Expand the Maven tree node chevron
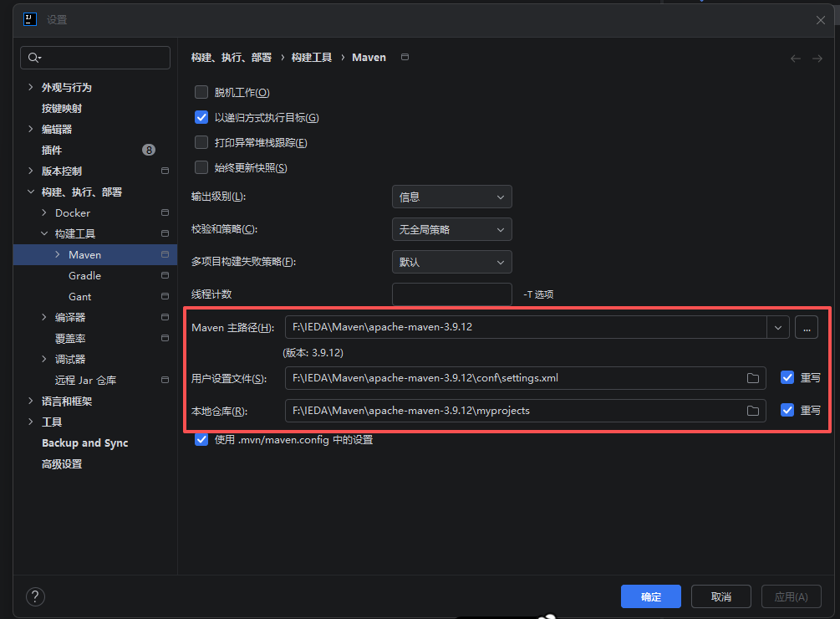Screen dimensions: 840x619 pyautogui.click(x=58, y=254)
